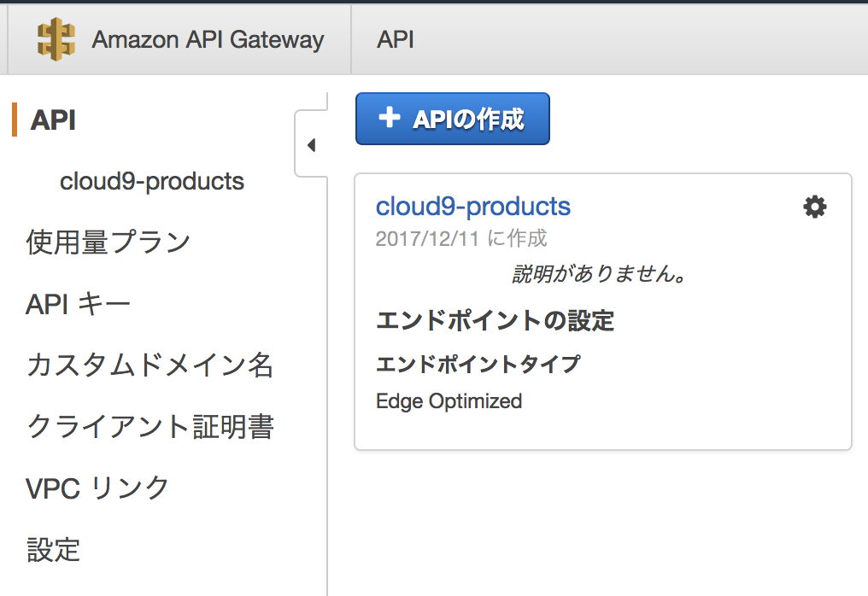Viewport: 868px width, 596px height.
Task: Click the エンドポイントタイプ label
Action: [x=478, y=364]
